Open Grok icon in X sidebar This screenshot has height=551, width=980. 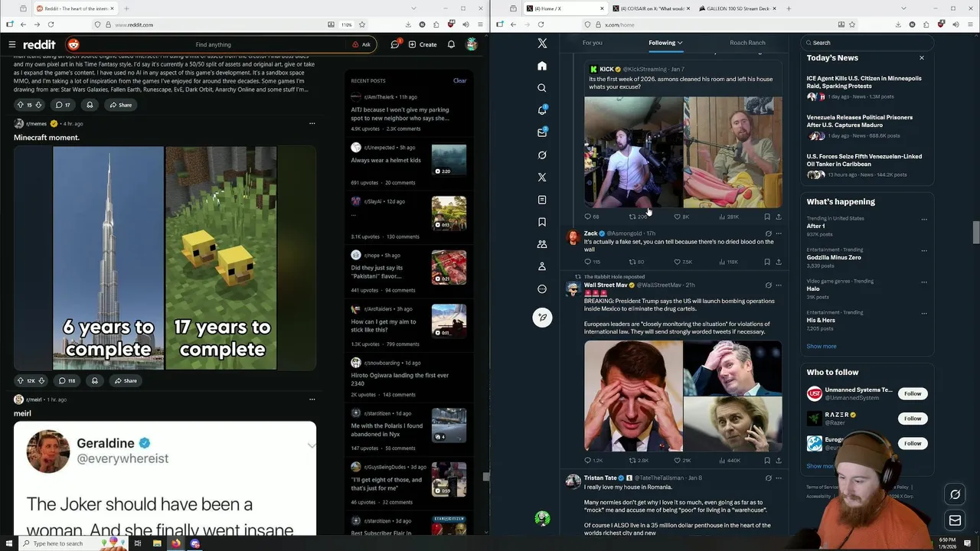[542, 155]
